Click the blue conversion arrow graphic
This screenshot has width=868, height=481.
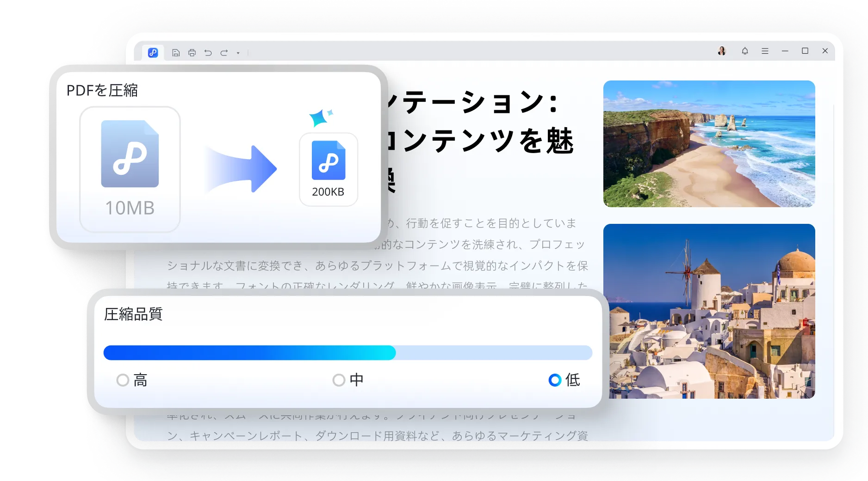click(242, 169)
